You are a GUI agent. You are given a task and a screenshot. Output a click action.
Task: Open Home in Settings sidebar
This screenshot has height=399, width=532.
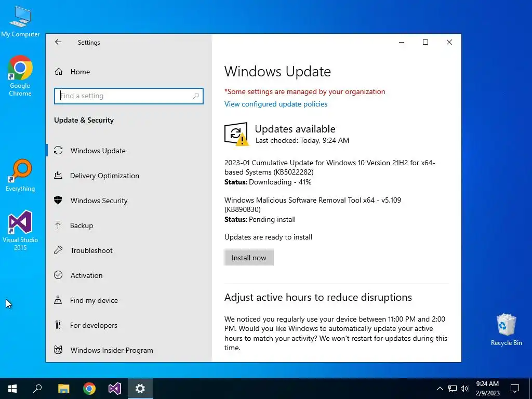(80, 72)
